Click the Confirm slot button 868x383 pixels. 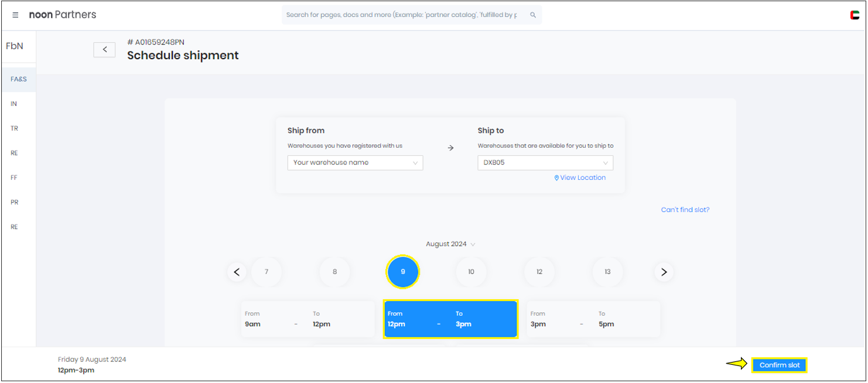coord(780,365)
